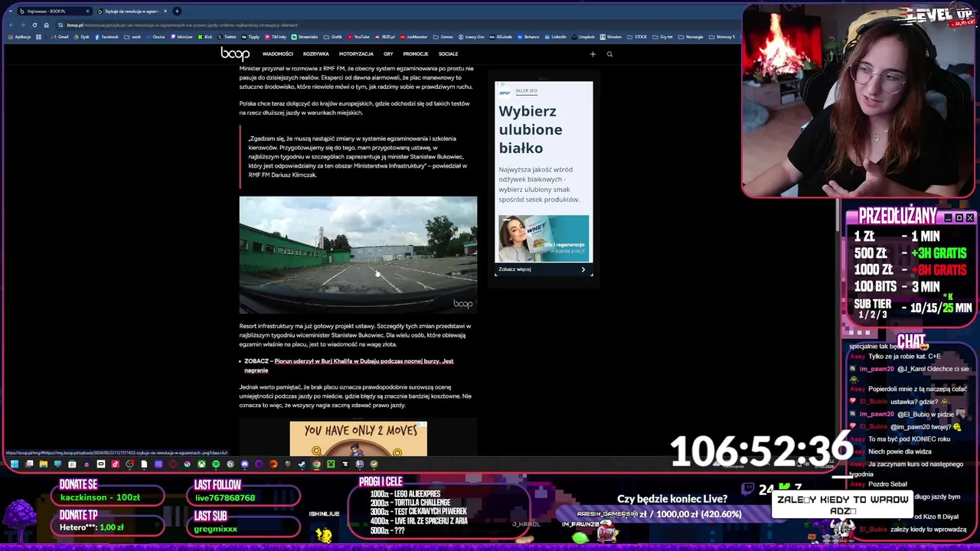This screenshot has height=551, width=980.
Task: Switch to the Najnowsze - BOOP.PL tab
Action: [x=55, y=11]
